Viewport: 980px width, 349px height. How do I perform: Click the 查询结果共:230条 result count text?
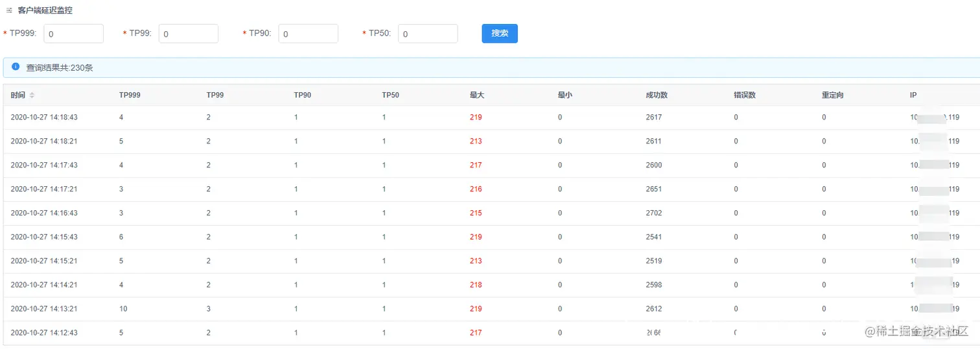pos(60,67)
